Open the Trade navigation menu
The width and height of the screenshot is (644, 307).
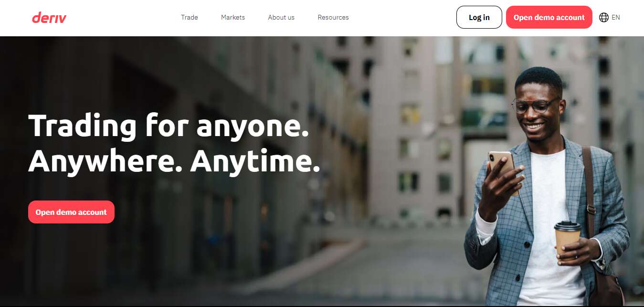(x=190, y=17)
